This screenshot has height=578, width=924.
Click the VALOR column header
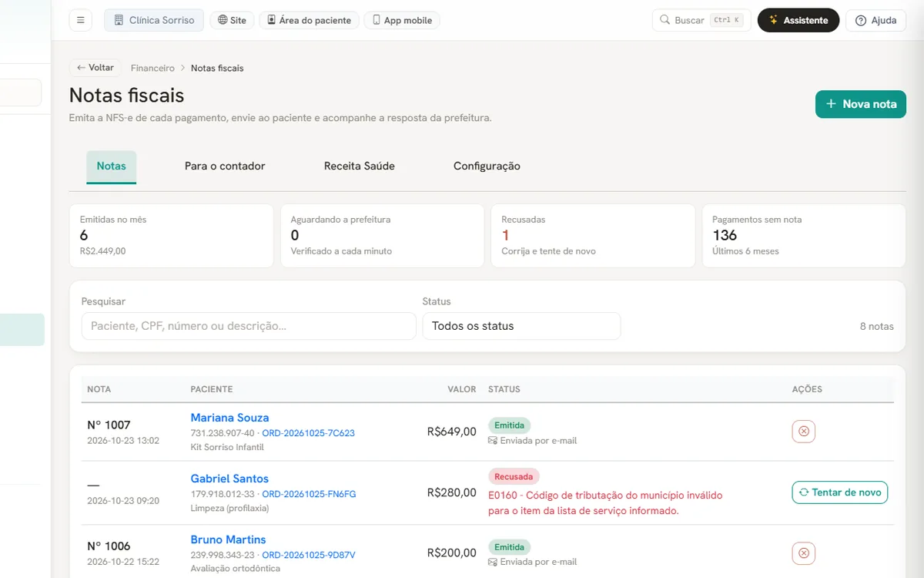[x=462, y=389]
